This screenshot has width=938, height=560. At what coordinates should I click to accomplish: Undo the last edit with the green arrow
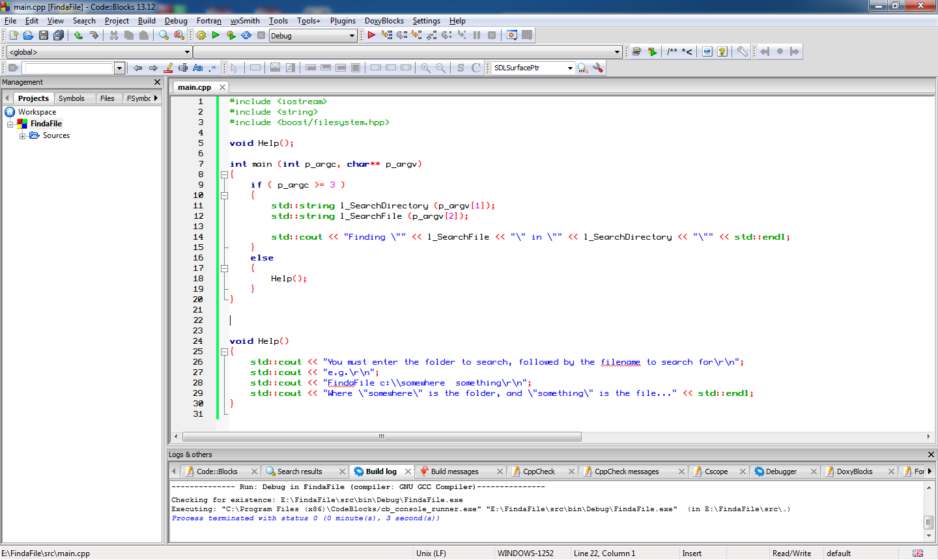point(79,35)
